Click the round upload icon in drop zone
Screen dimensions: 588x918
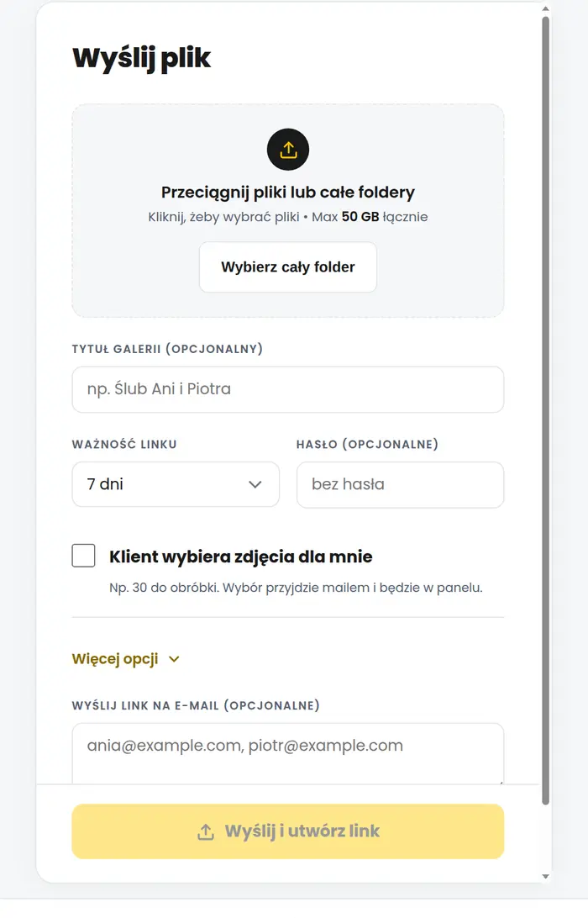click(x=288, y=150)
